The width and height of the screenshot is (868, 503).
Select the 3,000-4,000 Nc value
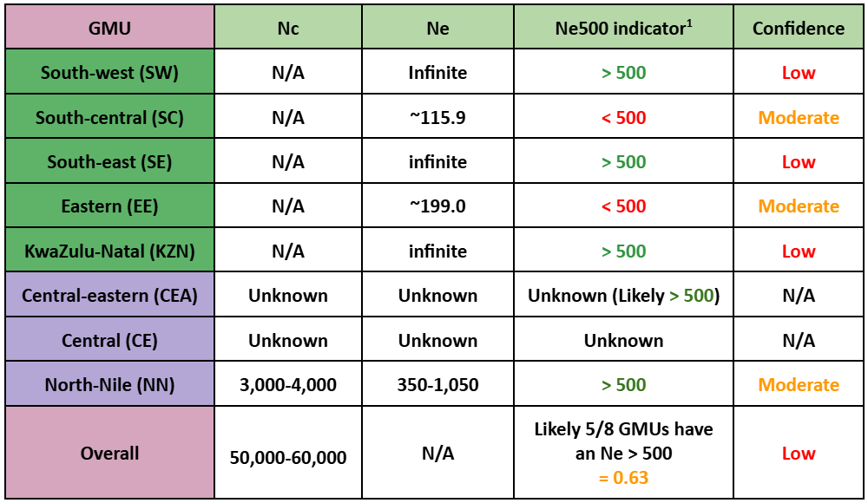point(288,384)
